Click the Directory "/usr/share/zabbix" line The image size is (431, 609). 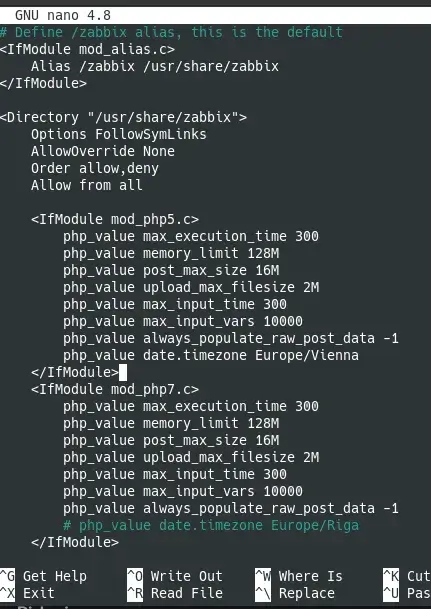point(123,117)
